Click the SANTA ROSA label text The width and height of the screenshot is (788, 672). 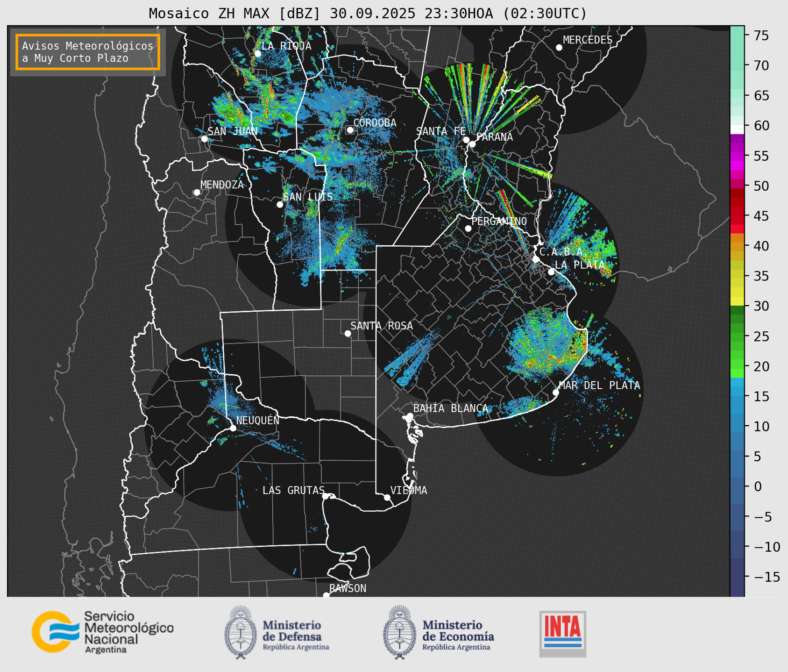coord(382,326)
